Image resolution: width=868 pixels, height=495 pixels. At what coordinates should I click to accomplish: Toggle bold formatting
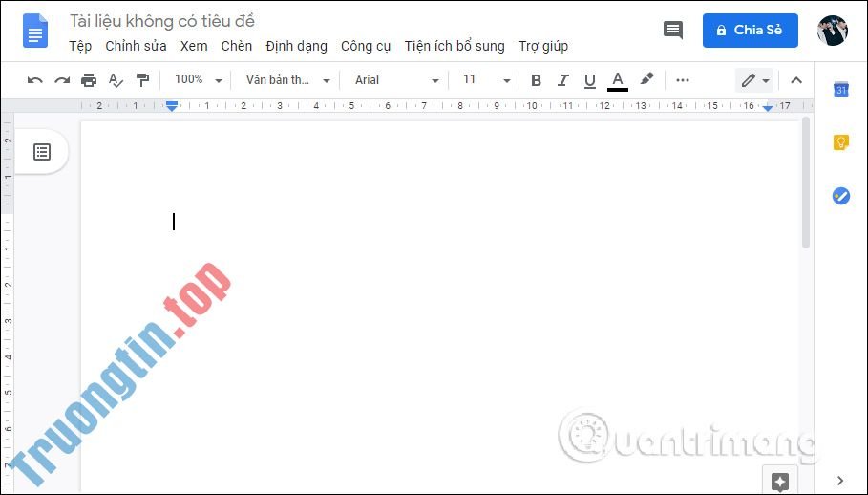tap(536, 81)
